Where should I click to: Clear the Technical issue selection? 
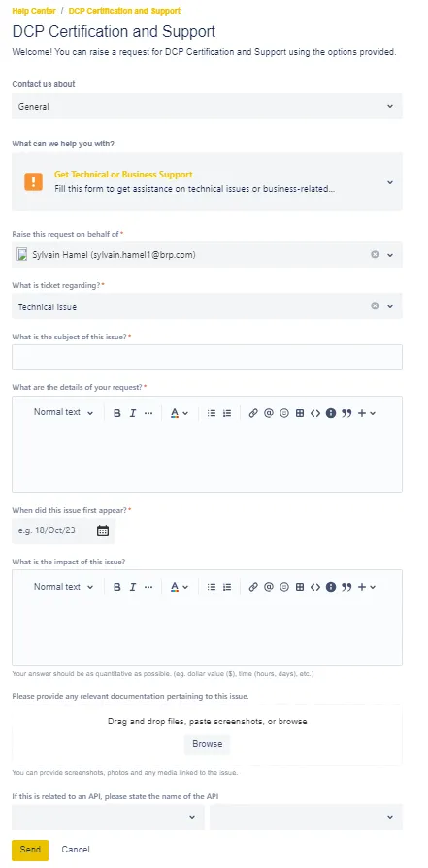coord(375,305)
